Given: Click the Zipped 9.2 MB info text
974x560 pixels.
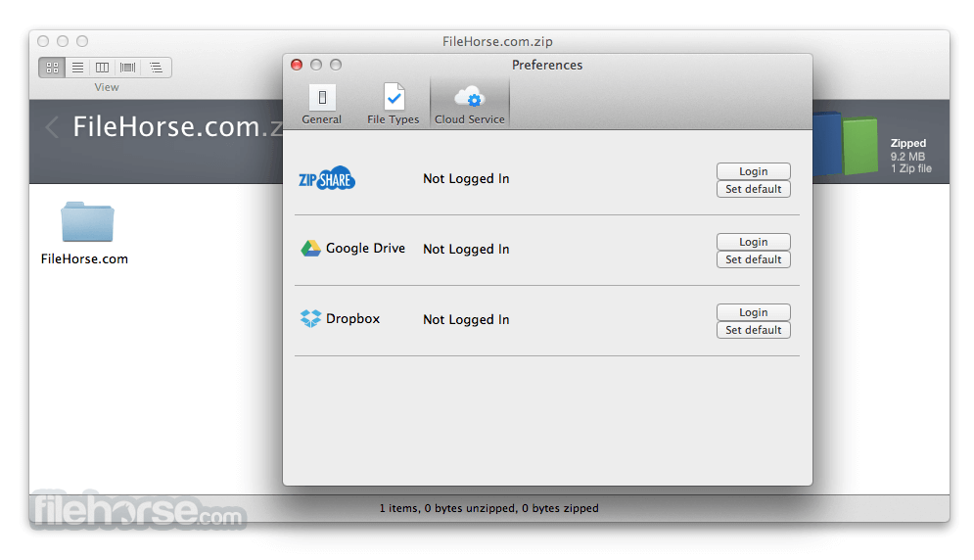Looking at the screenshot, I should 910,156.
